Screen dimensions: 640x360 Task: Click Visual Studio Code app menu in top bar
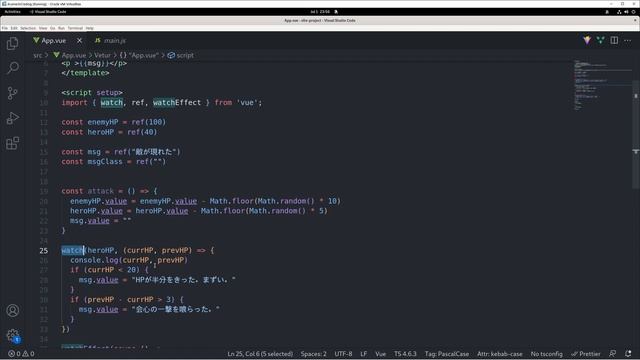pyautogui.click(x=48, y=12)
